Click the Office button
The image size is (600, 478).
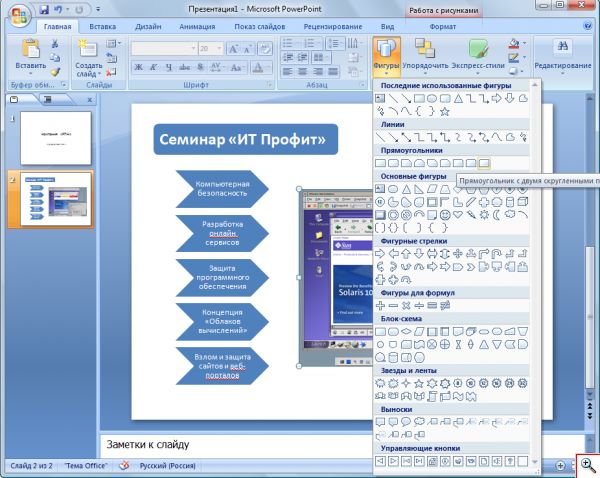[x=19, y=16]
